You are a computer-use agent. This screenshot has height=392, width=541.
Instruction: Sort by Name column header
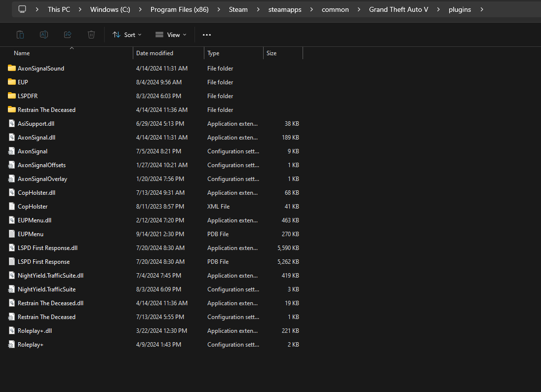[x=22, y=53]
